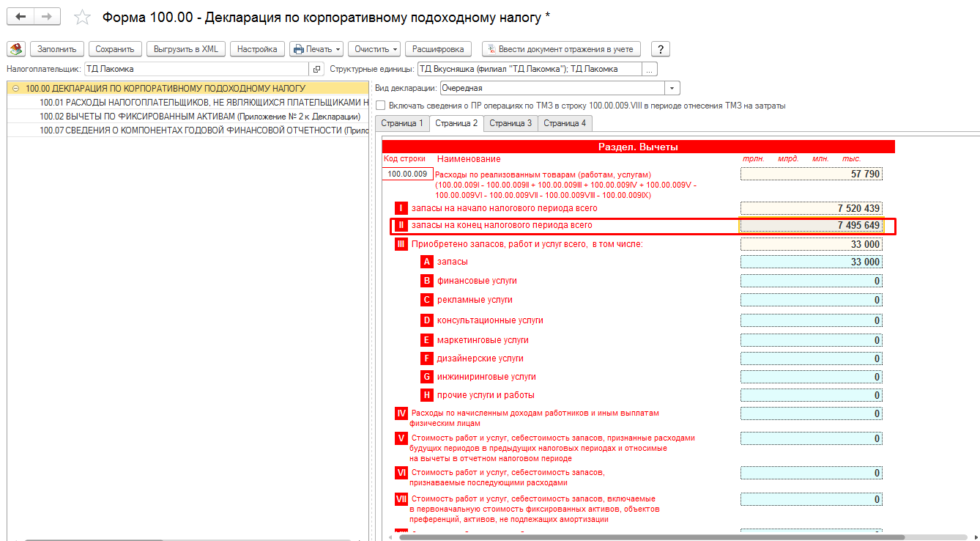Viewport: 980px width, 541px height.
Task: Click the дизайнерские услуги value field
Action: 811,358
